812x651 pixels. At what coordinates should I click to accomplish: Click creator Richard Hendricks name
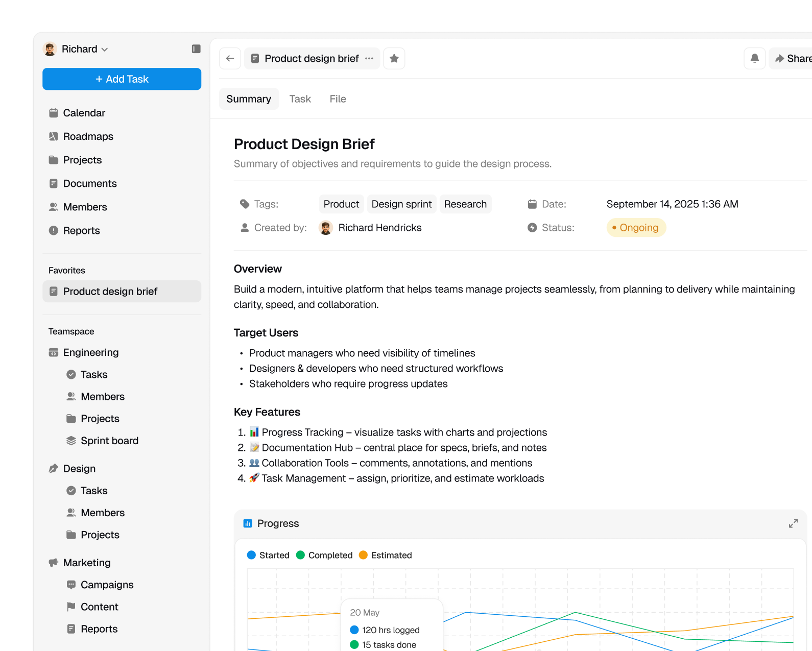pos(380,228)
